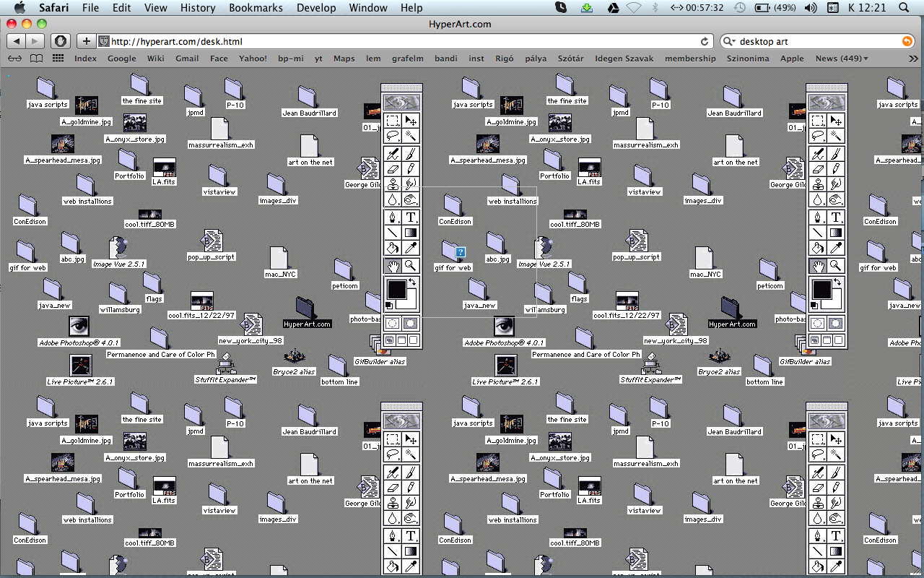924x578 pixels.
Task: Open the bandi bookmark
Action: [446, 59]
